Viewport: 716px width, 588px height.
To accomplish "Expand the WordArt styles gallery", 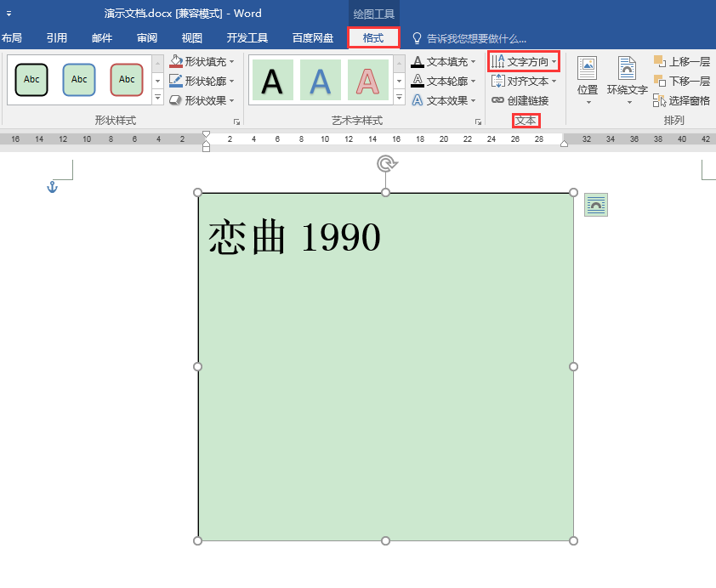I will click(x=399, y=97).
